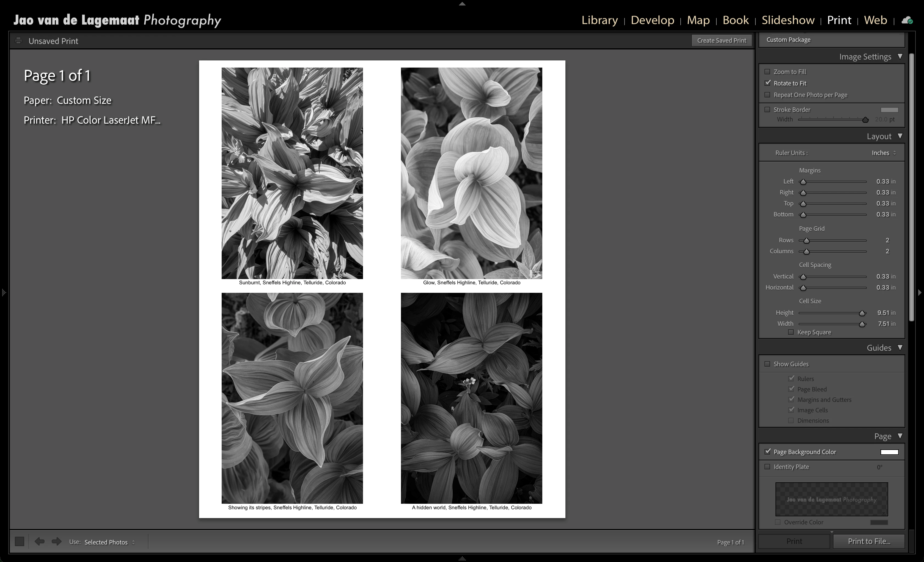Show hidden top panel with arrow
Screen dimensions: 924x562
coord(462,4)
